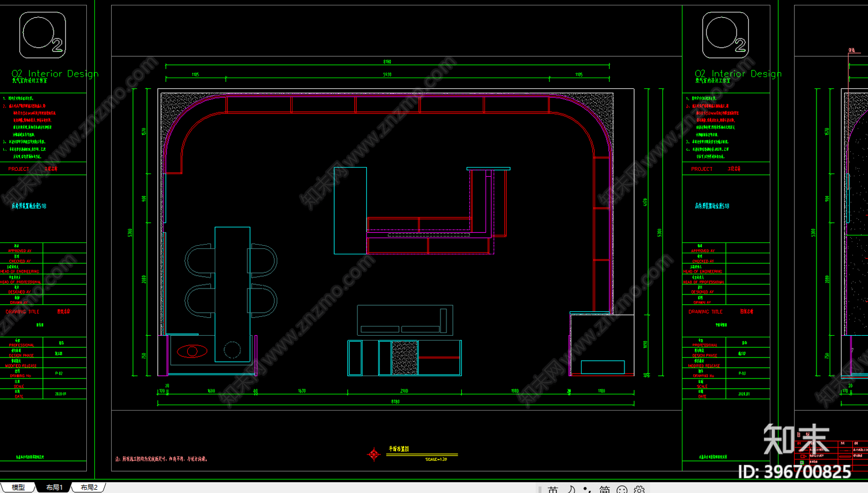Toggle the 英 input language icon
The width and height of the screenshot is (868, 493).
[553, 489]
